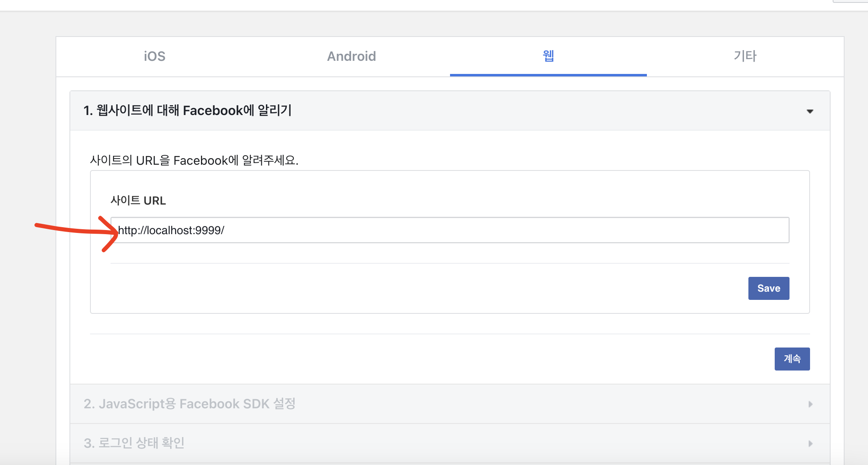Collapse section 1 with the down arrow
The width and height of the screenshot is (868, 465).
(x=810, y=111)
